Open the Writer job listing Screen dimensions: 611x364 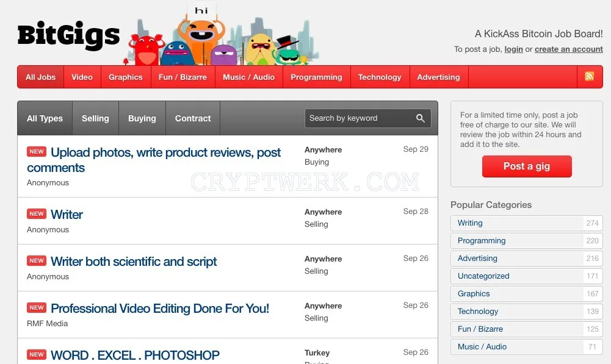(x=67, y=215)
